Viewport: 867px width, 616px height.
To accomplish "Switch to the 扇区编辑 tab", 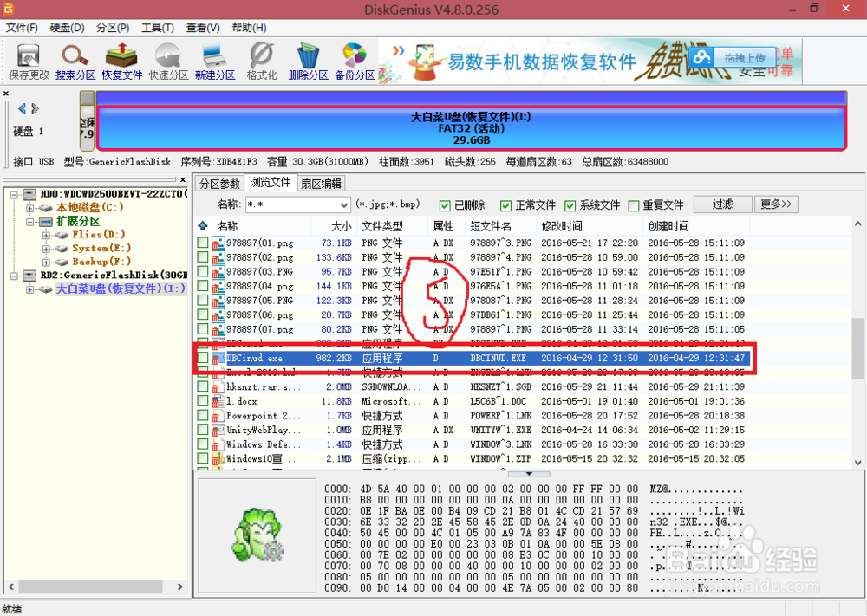I will [322, 184].
